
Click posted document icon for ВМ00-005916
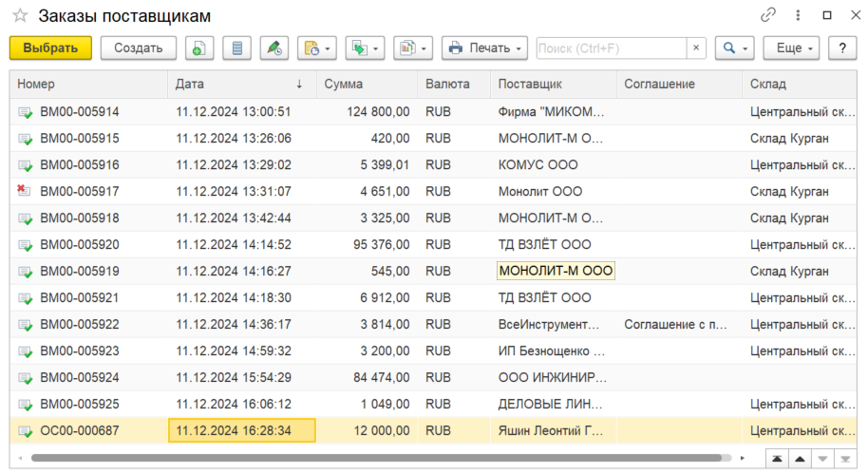click(x=25, y=165)
